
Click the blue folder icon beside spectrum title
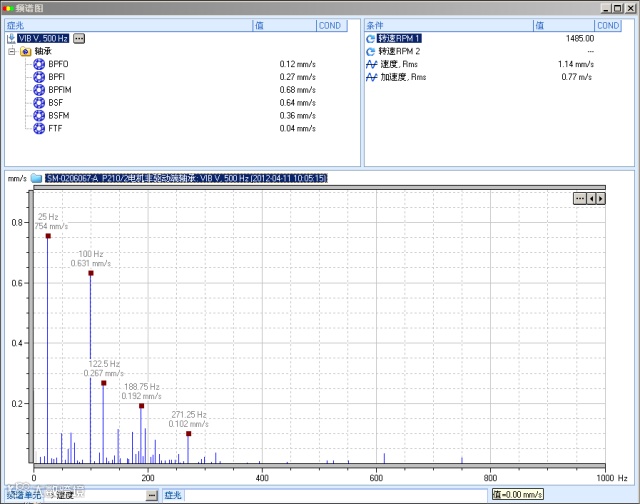coord(37,178)
